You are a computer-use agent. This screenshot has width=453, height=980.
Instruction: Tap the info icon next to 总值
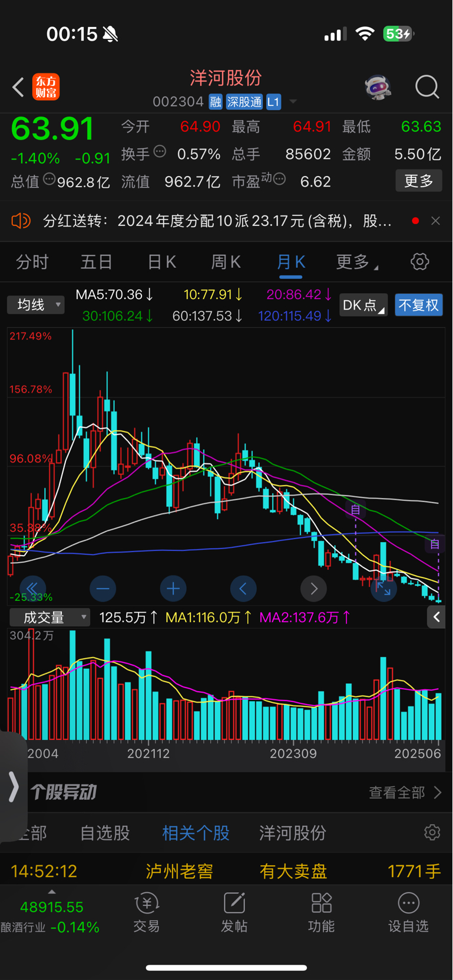click(49, 178)
